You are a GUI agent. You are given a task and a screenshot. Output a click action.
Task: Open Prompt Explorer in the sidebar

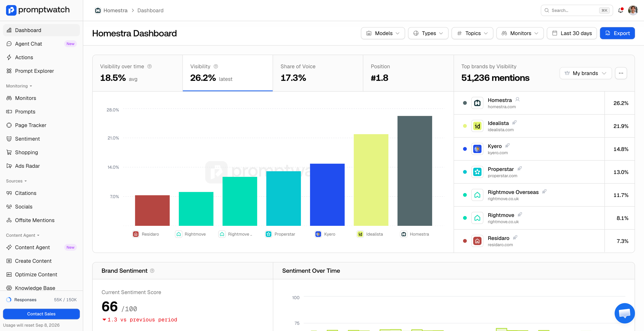pyautogui.click(x=41, y=71)
